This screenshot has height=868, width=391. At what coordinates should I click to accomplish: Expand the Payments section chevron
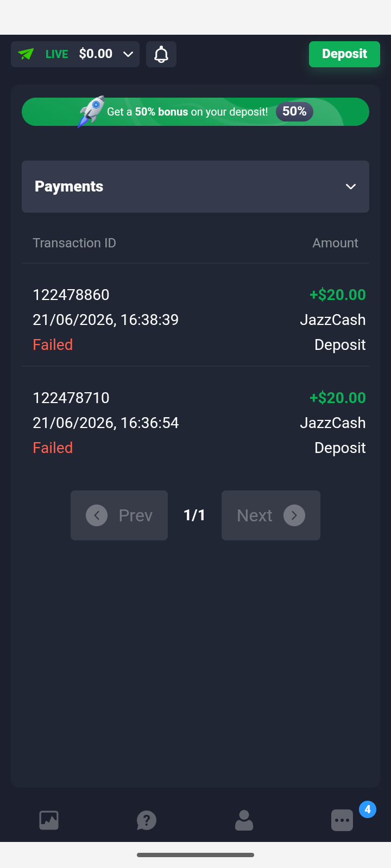point(351,187)
